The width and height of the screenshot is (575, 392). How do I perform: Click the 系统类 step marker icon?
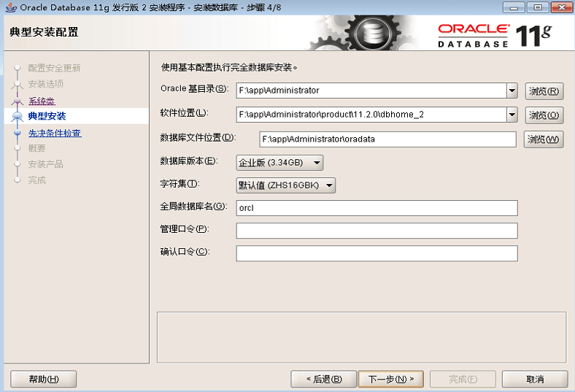point(18,101)
